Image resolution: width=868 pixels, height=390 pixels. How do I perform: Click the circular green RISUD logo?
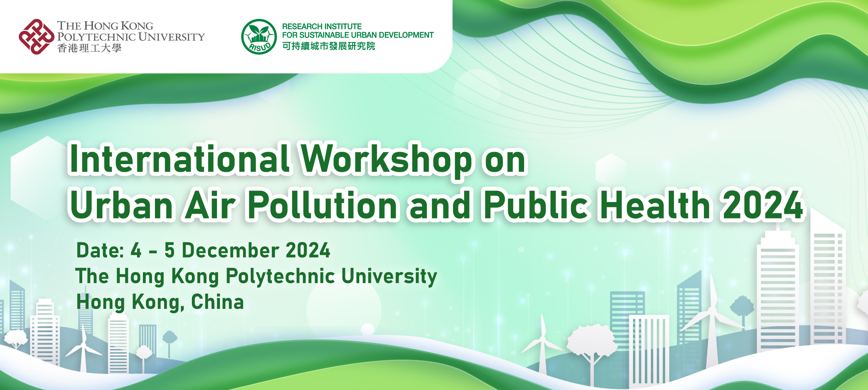259,37
